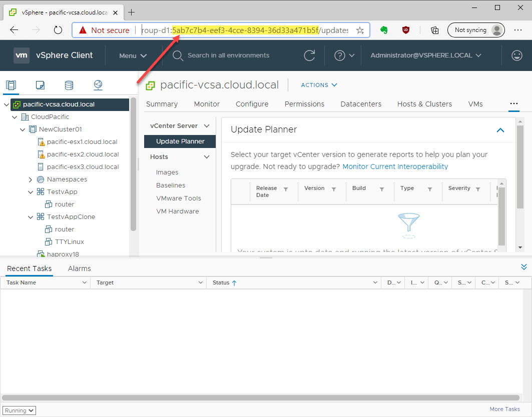This screenshot has height=417, width=532.
Task: Click the VMware vm logo
Action: (x=22, y=55)
